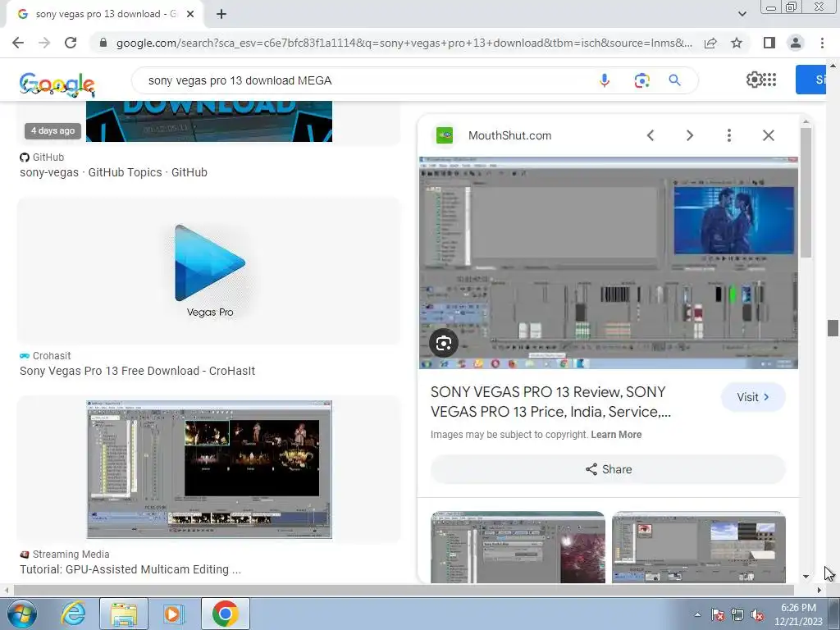Open Tutorial: GPU-Assisted Multicam Editing link

pyautogui.click(x=130, y=569)
